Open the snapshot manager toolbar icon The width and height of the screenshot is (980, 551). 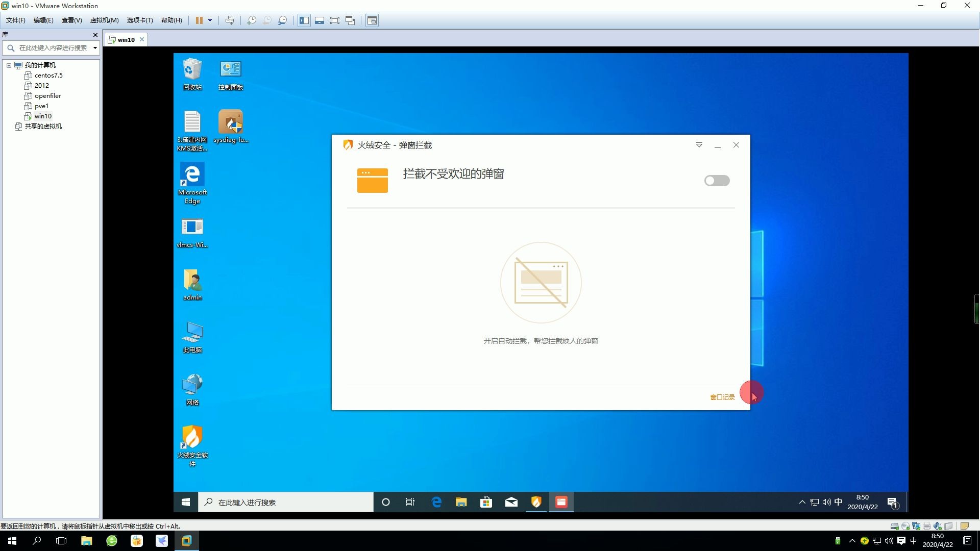tap(282, 20)
